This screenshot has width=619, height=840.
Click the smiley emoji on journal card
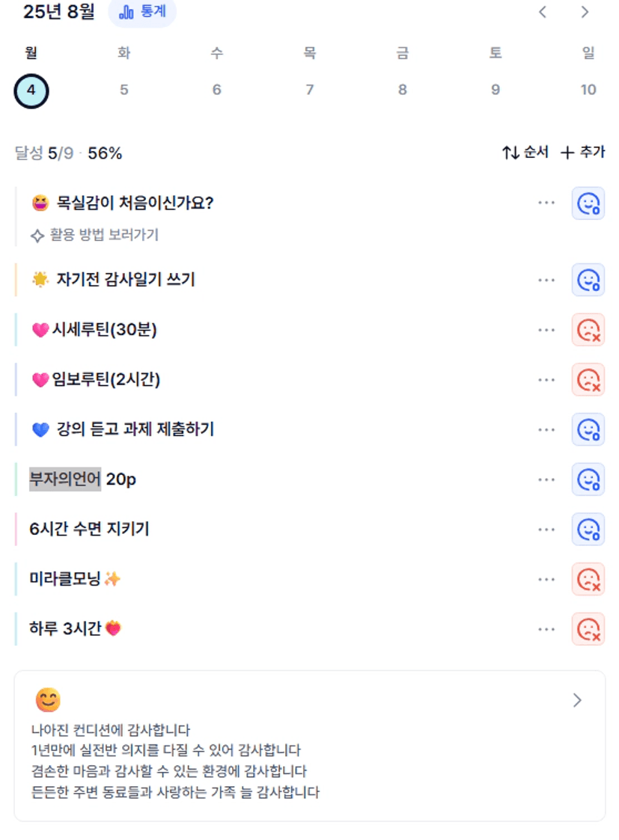48,699
